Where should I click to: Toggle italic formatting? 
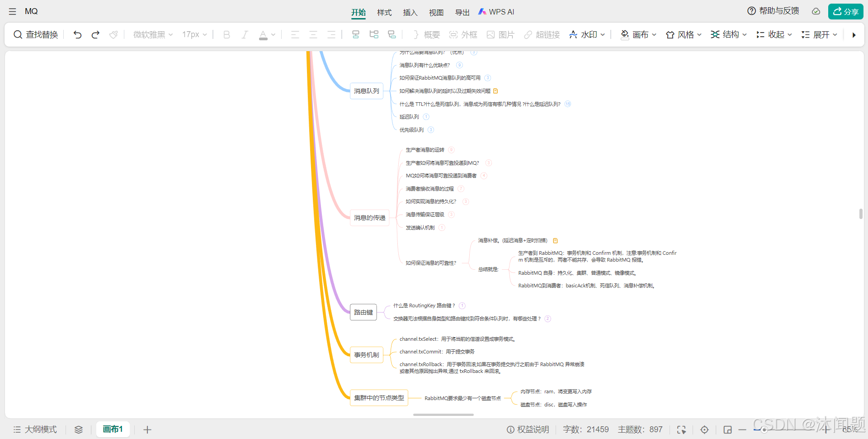point(245,34)
